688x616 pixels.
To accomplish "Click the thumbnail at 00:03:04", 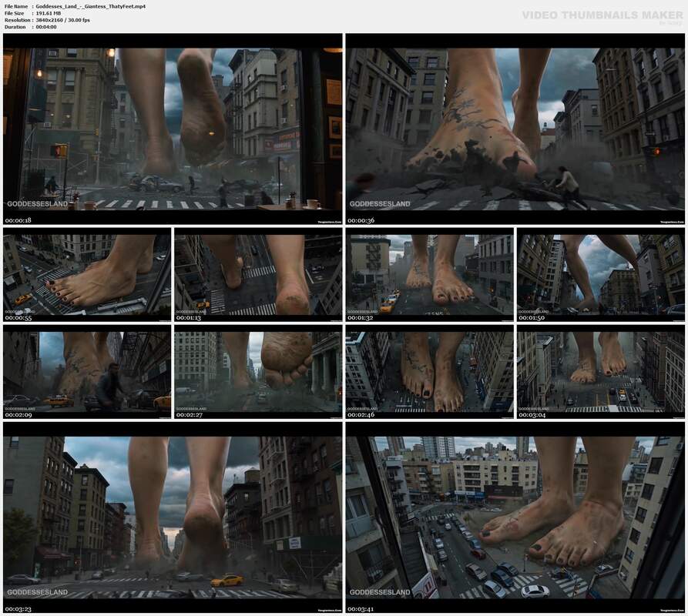I will pos(601,372).
